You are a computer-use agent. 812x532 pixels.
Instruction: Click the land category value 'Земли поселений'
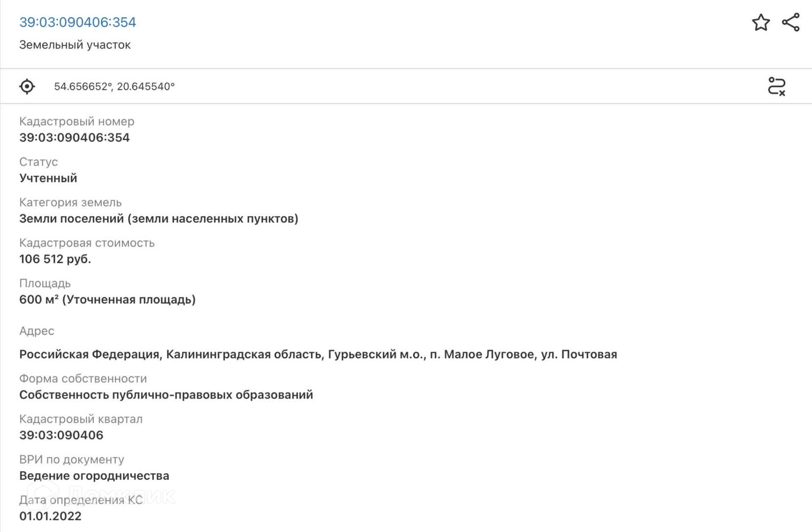pos(159,218)
